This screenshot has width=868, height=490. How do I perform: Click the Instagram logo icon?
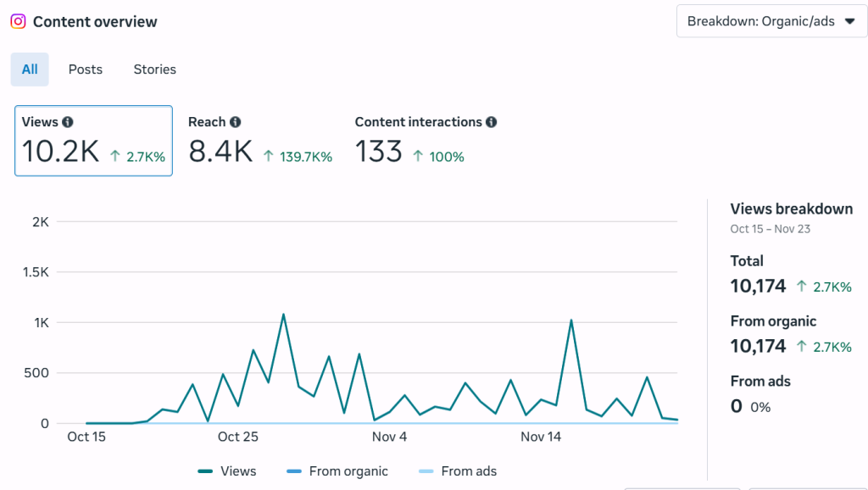click(x=18, y=22)
